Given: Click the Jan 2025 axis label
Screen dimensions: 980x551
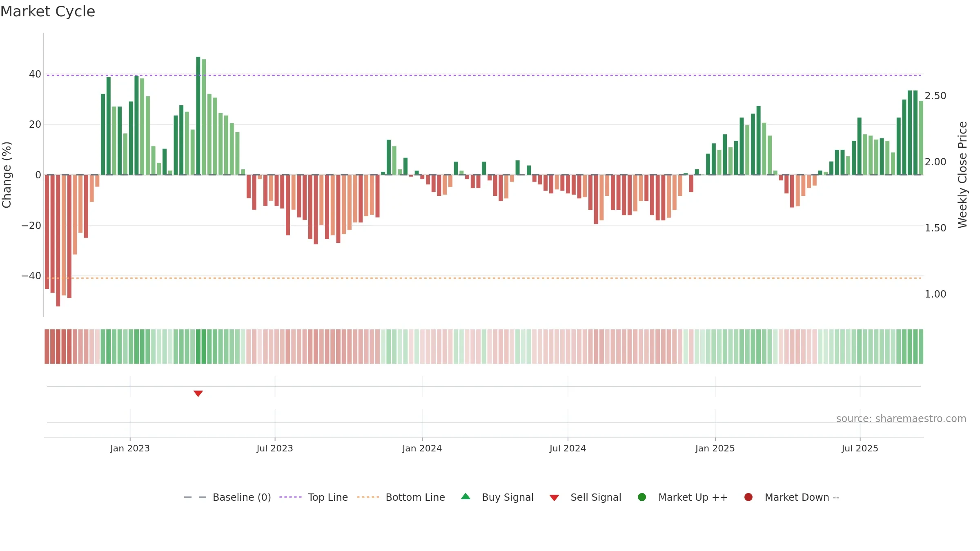Looking at the screenshot, I should 715,449.
